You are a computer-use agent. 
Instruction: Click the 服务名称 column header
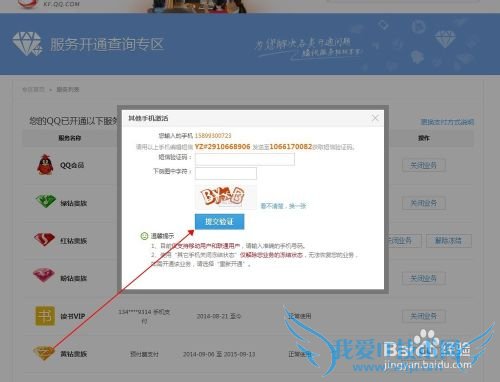70,138
